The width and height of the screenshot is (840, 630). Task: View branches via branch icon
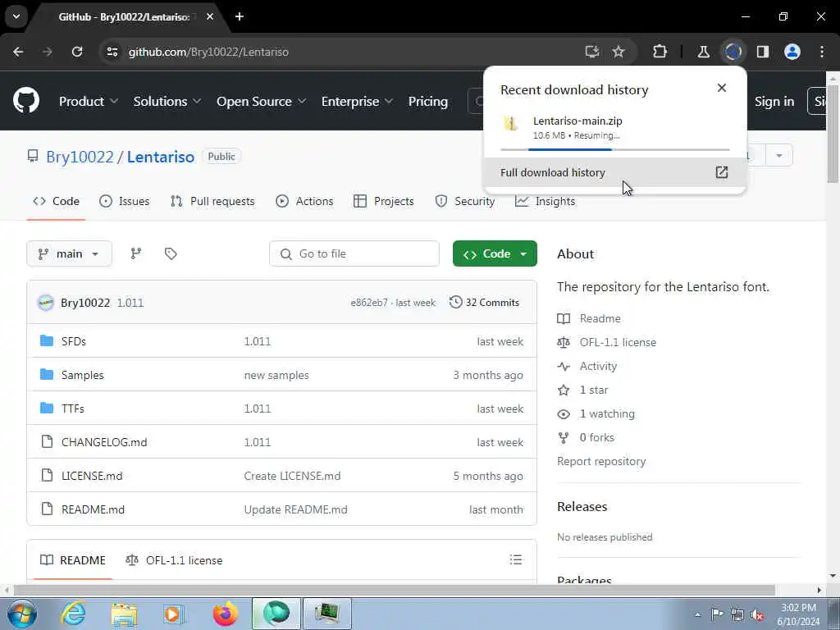[136, 254]
